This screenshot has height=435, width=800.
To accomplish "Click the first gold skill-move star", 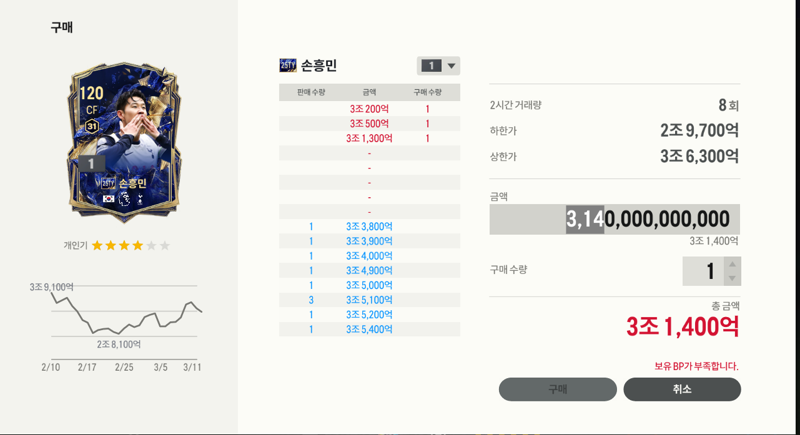I will (x=97, y=246).
